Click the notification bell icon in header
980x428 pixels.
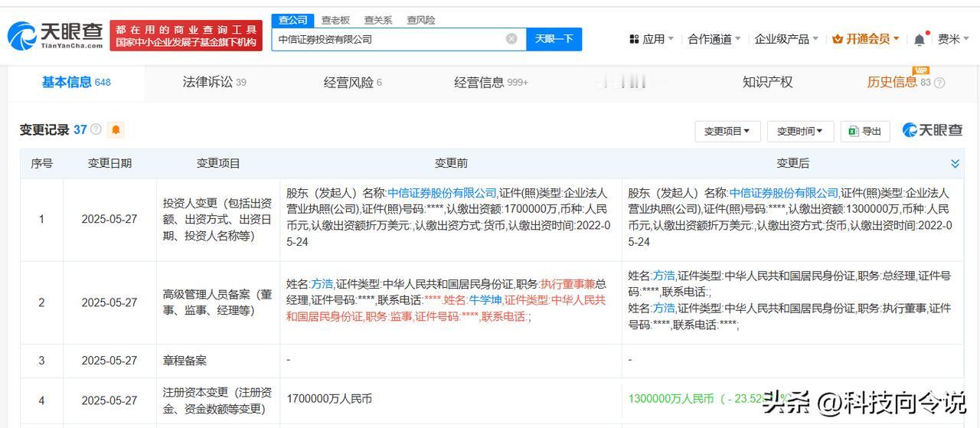pos(920,39)
